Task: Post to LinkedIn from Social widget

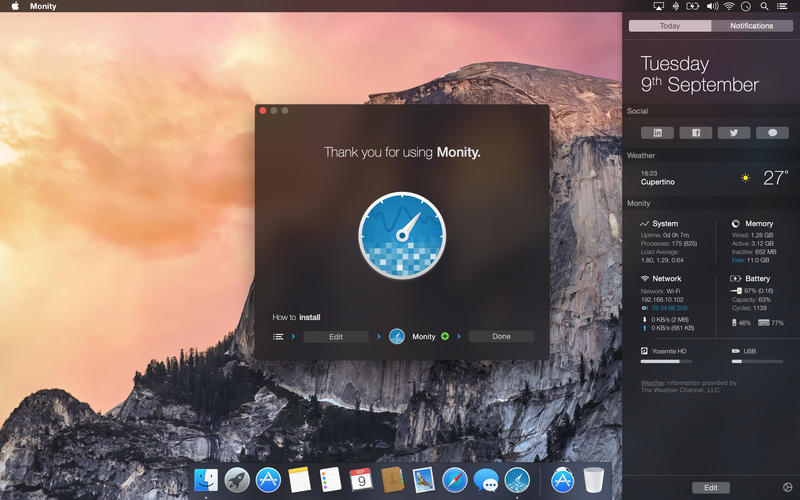Action: [657, 133]
